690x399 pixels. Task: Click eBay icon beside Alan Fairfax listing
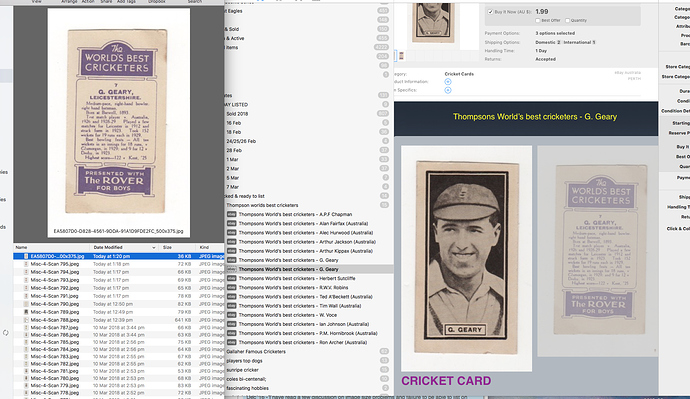click(x=231, y=223)
